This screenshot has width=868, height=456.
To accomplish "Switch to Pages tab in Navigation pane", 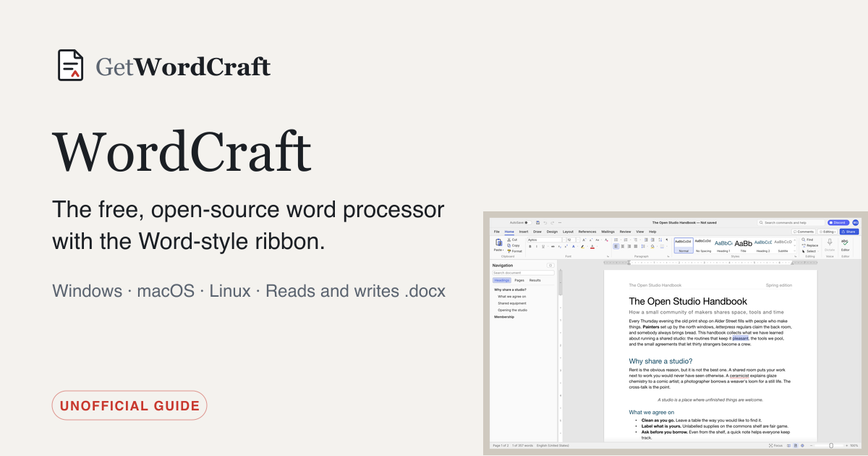I will point(519,280).
